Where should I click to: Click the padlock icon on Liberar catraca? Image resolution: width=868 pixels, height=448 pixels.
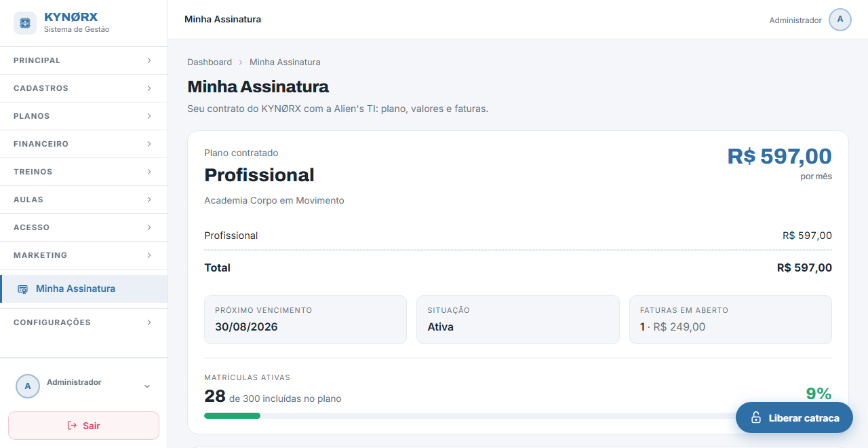755,418
